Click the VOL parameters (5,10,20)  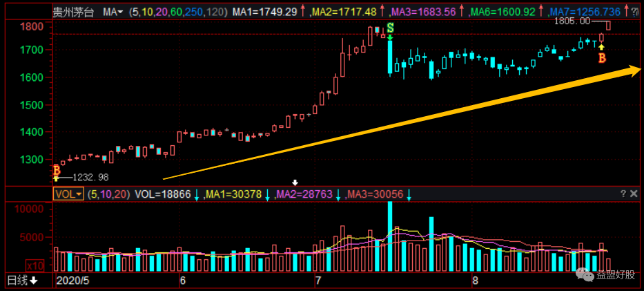coord(108,195)
